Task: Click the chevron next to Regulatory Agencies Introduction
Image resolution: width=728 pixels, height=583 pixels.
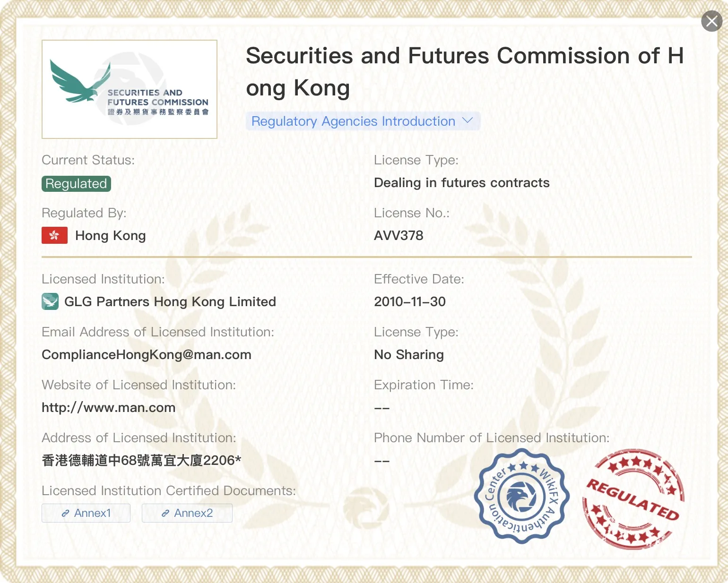Action: 467,120
